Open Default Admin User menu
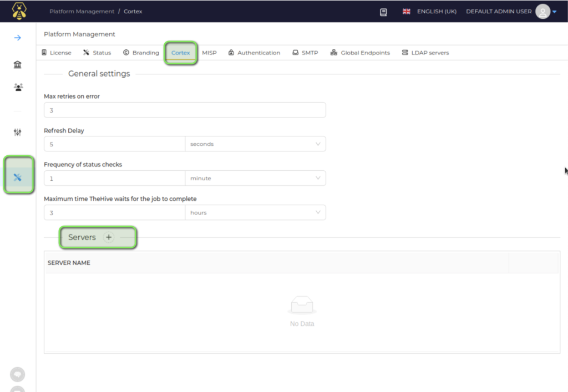Viewport: 568px width, 392px height. (x=499, y=11)
